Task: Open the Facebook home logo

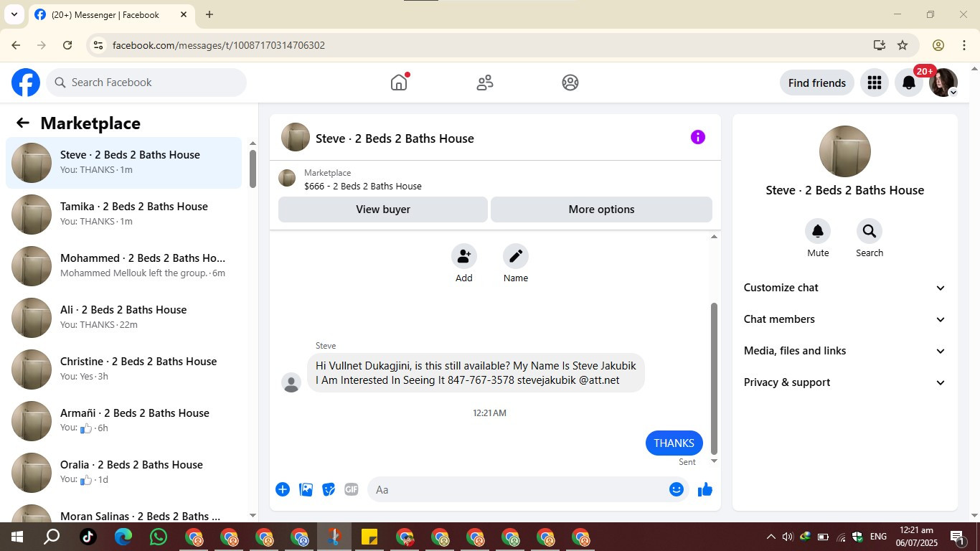Action: tap(26, 83)
